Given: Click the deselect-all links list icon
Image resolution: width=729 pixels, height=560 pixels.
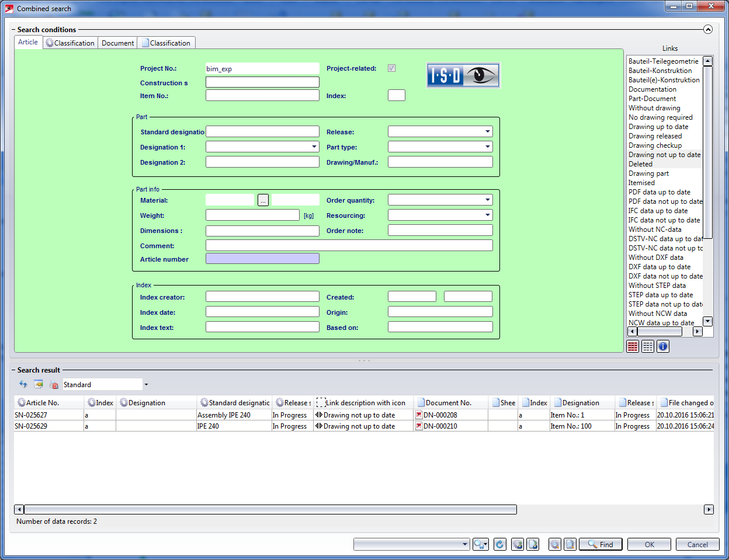Looking at the screenshot, I should 648,346.
